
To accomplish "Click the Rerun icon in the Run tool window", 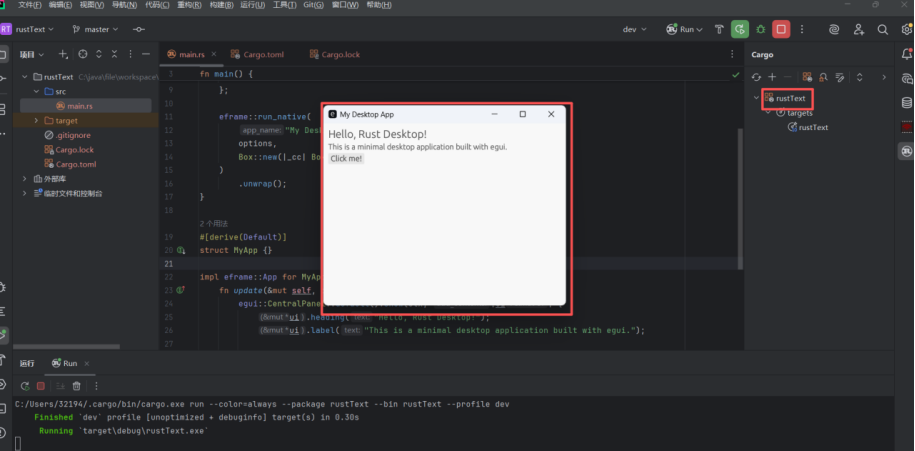I will point(25,386).
